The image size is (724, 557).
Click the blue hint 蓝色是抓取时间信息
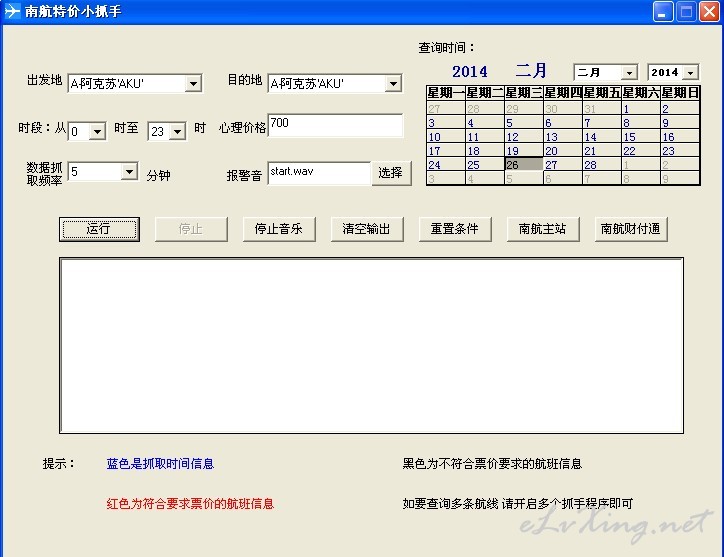point(160,464)
